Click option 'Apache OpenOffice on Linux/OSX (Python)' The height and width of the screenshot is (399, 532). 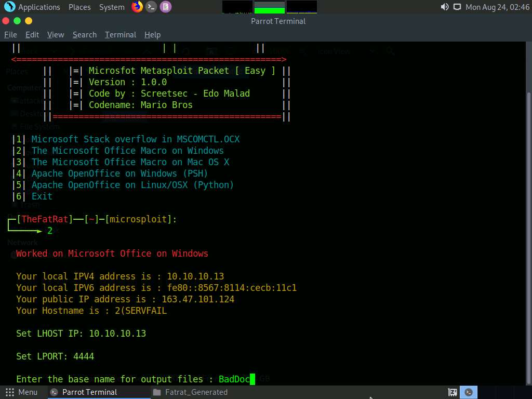point(132,185)
